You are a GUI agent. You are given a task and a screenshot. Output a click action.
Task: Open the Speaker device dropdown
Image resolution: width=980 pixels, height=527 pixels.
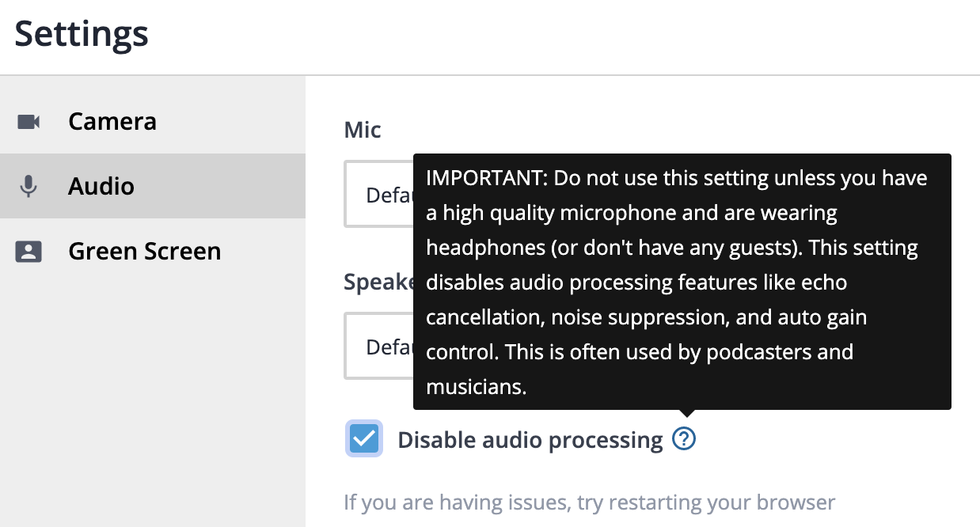coord(378,346)
